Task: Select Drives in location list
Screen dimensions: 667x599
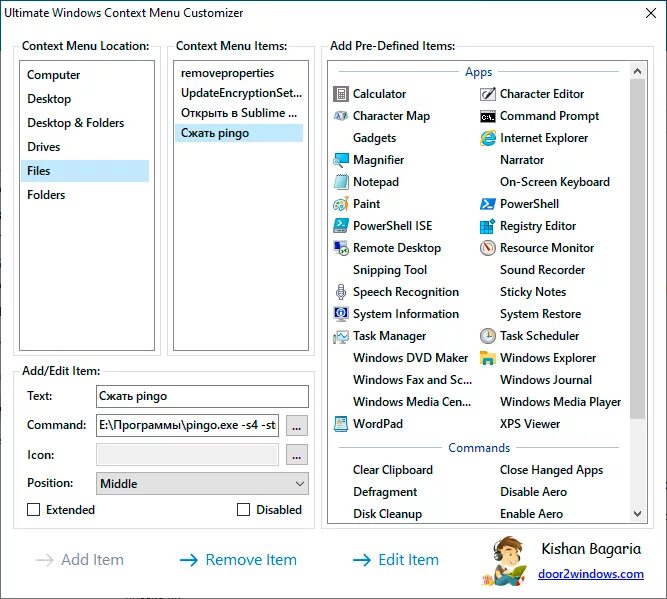Action: (85, 147)
